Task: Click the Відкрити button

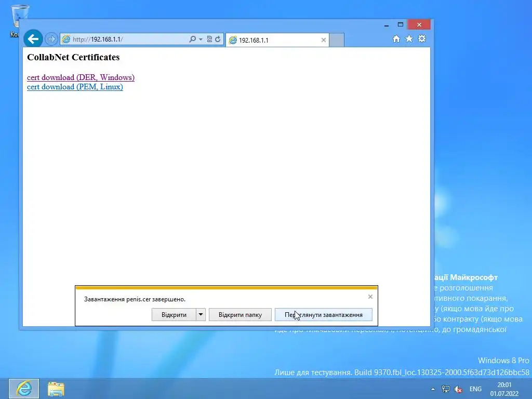Action: [174, 314]
